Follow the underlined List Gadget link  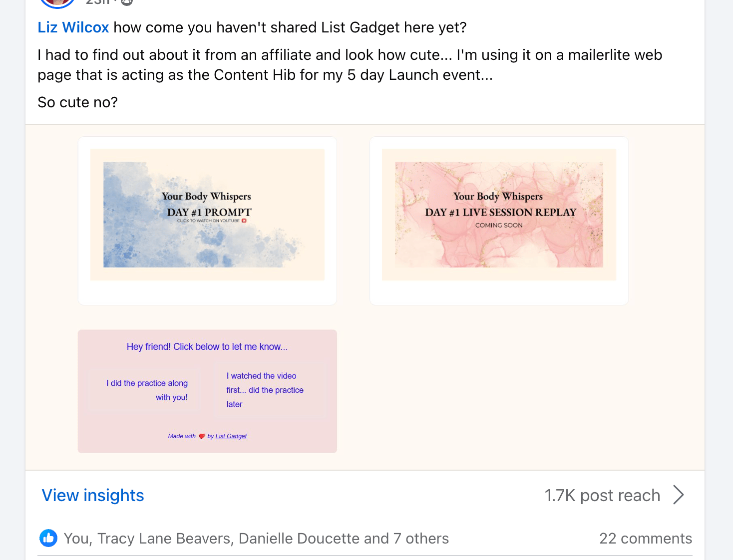pos(231,436)
